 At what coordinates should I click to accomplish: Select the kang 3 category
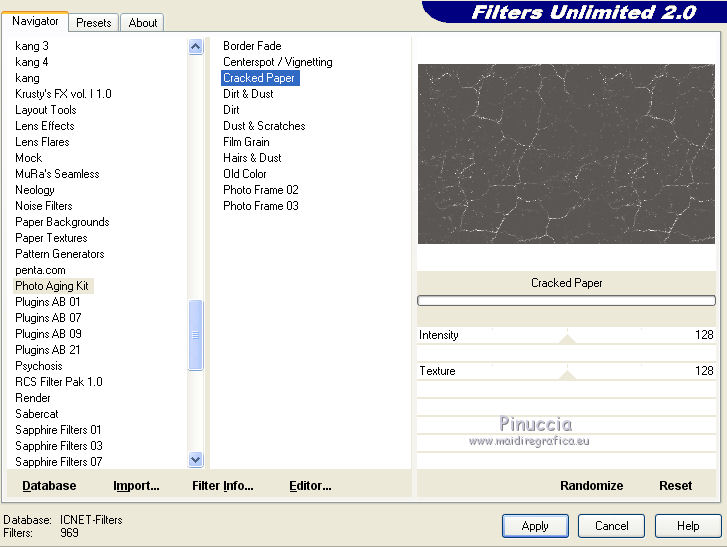point(32,46)
